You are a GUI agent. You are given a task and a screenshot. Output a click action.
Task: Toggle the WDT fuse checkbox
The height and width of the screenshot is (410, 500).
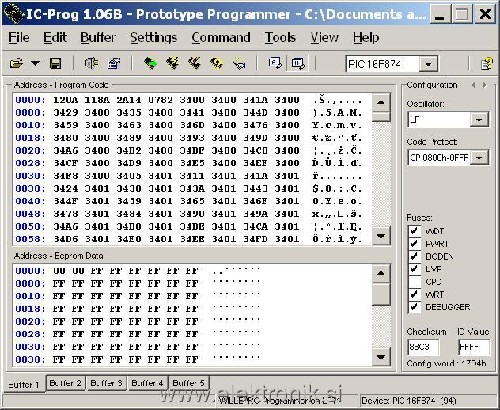(x=414, y=231)
